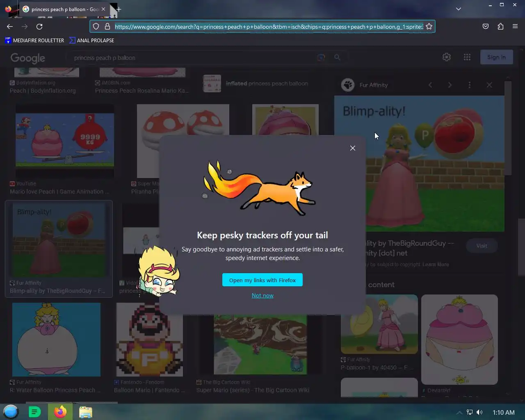Image resolution: width=525 pixels, height=420 pixels.
Task: Search by image with camera lens icon
Action: pyautogui.click(x=321, y=57)
